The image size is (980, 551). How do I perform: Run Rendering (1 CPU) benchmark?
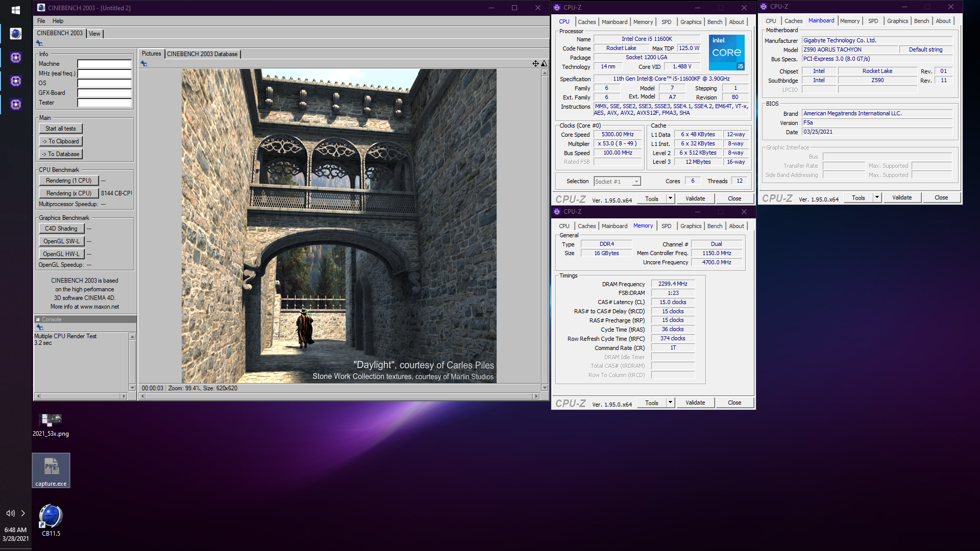pos(69,181)
